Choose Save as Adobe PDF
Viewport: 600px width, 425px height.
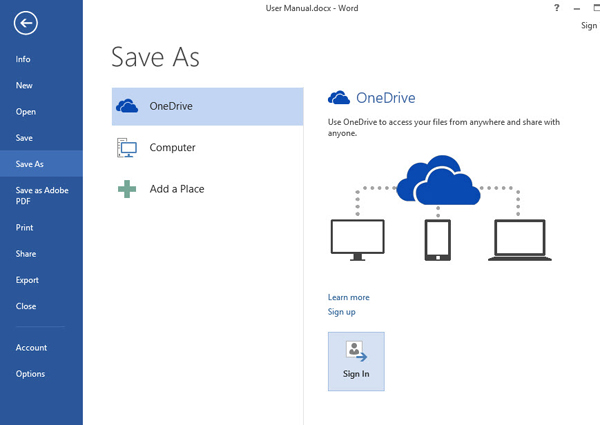click(x=41, y=195)
